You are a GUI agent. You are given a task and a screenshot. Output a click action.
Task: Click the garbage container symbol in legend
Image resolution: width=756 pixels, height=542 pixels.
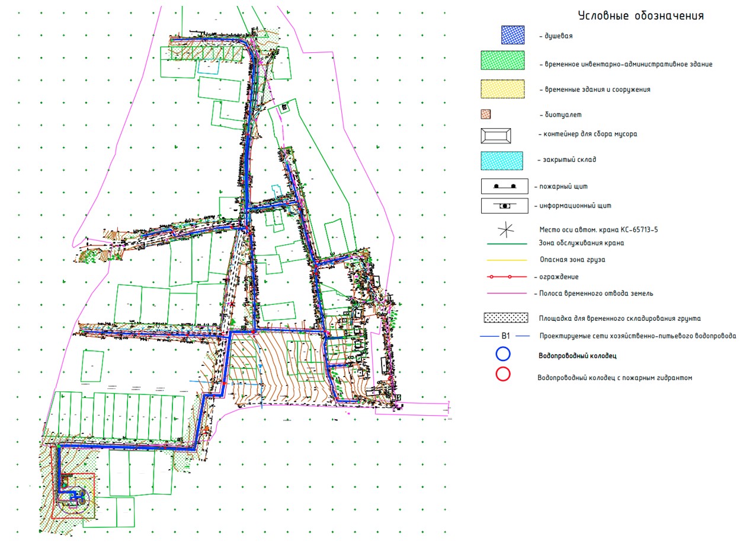pyautogui.click(x=495, y=135)
